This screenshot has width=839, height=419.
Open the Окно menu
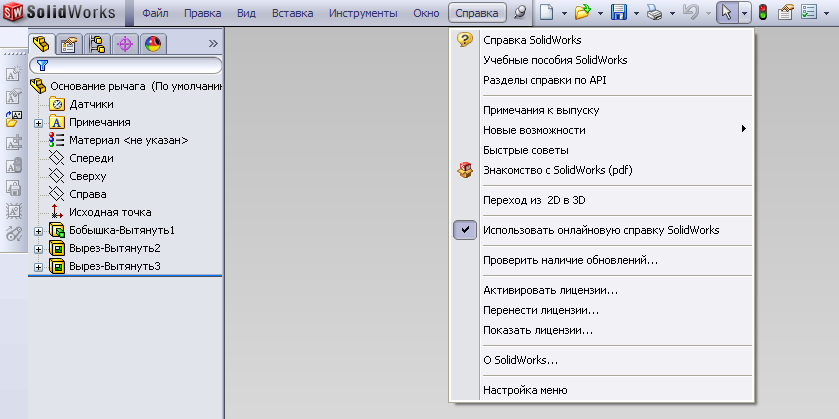click(x=426, y=13)
